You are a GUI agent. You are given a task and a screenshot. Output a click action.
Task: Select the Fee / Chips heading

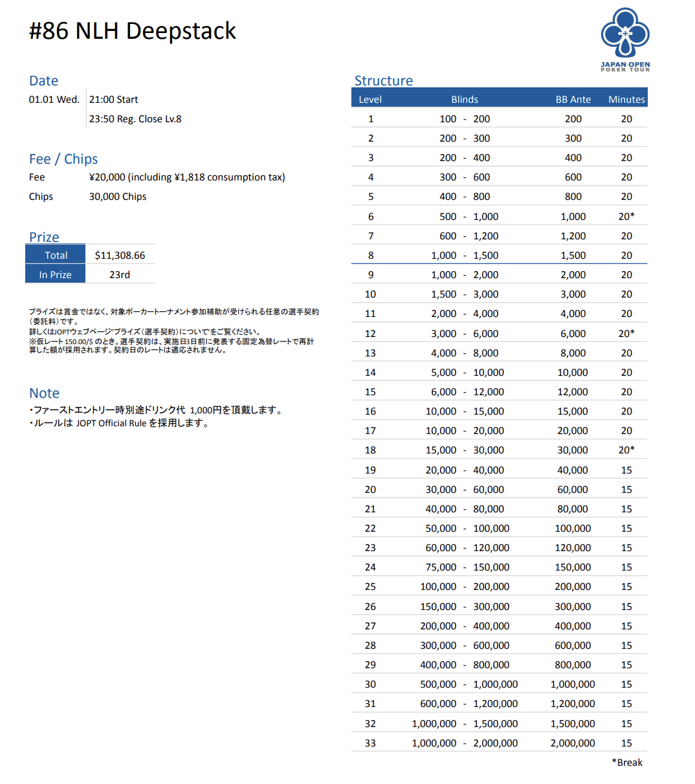63,159
